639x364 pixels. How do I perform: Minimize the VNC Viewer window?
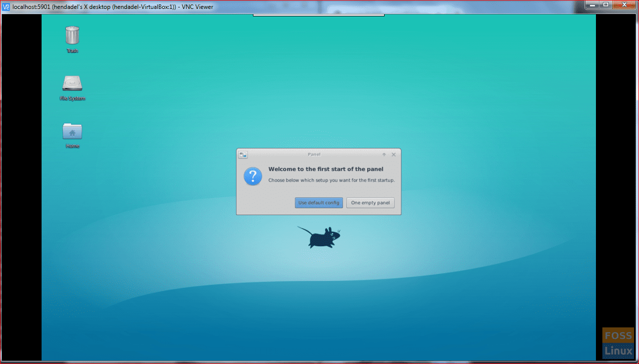coord(592,4)
